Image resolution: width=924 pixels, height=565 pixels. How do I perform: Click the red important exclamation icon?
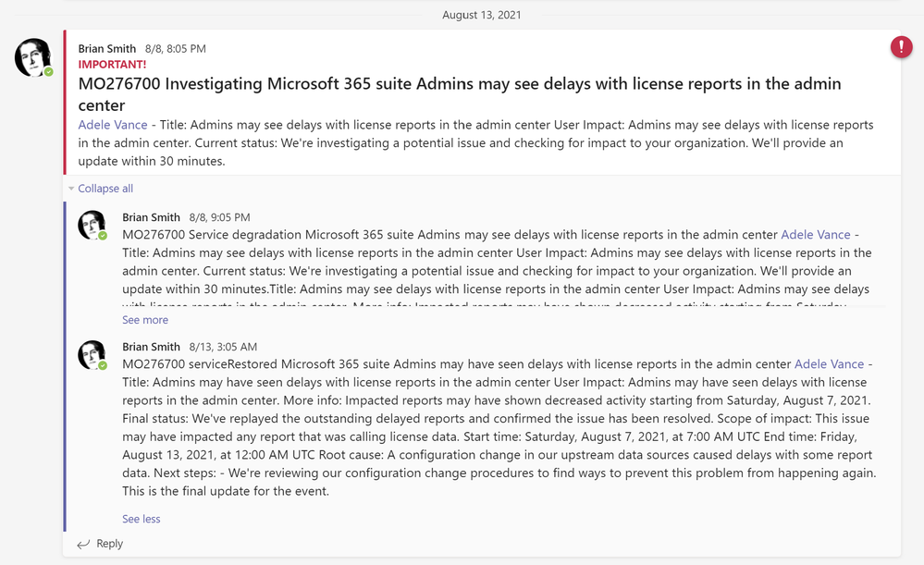click(901, 46)
